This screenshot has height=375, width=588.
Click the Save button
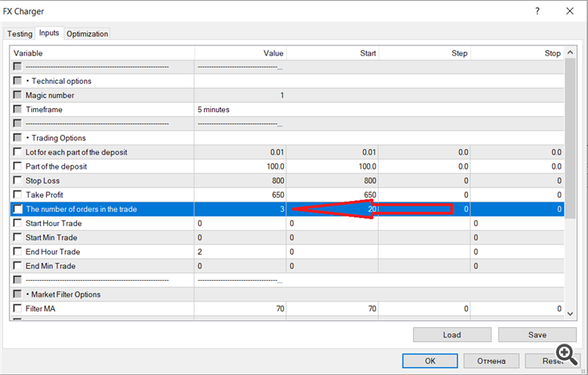pos(537,335)
